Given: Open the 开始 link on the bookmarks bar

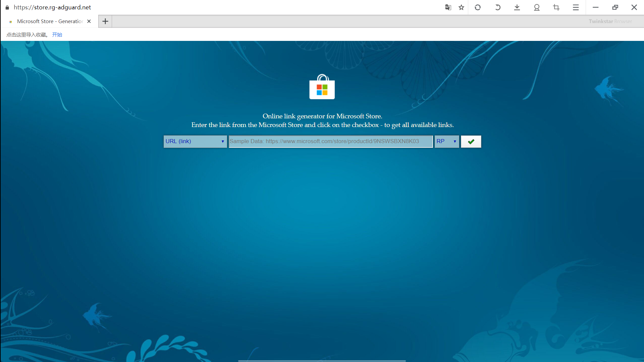Looking at the screenshot, I should 57,35.
